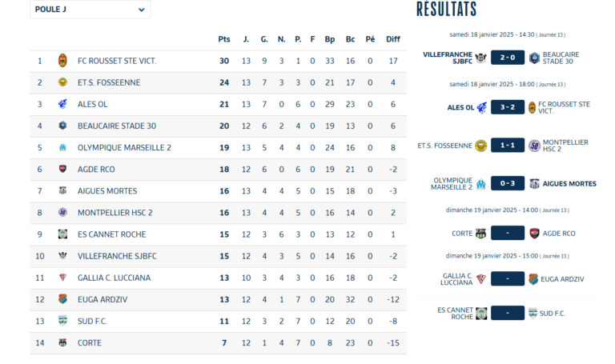Click Montpellier HSC 2 logo in results

click(534, 146)
